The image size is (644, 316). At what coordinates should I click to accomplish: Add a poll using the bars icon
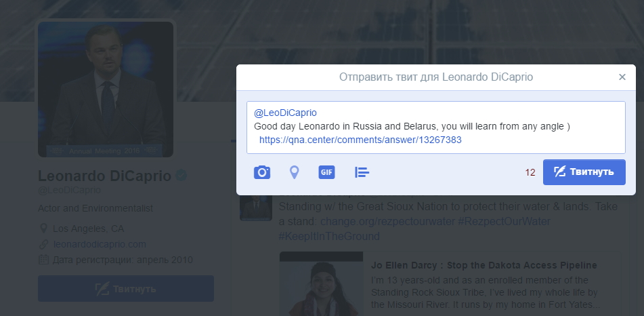pos(362,172)
